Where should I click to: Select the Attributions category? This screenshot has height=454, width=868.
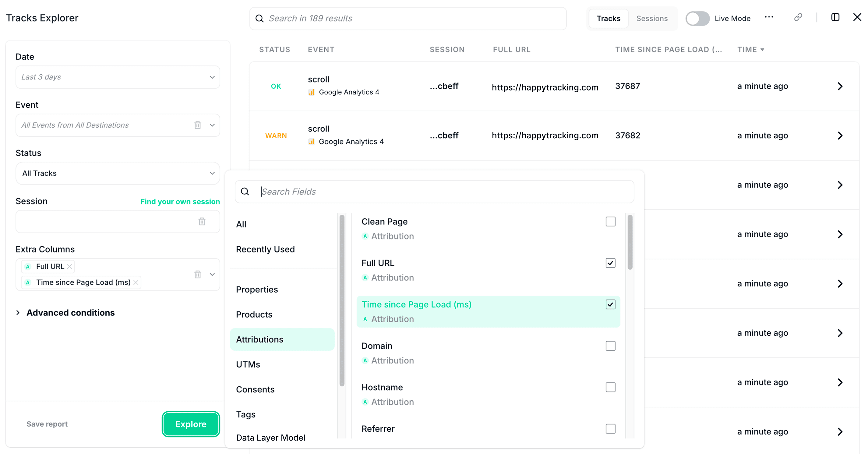click(x=282, y=339)
